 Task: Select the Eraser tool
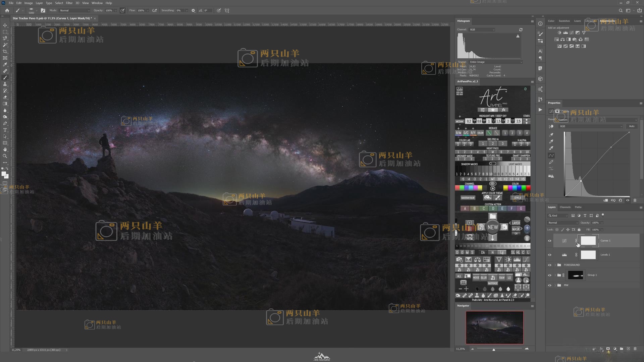(5, 97)
